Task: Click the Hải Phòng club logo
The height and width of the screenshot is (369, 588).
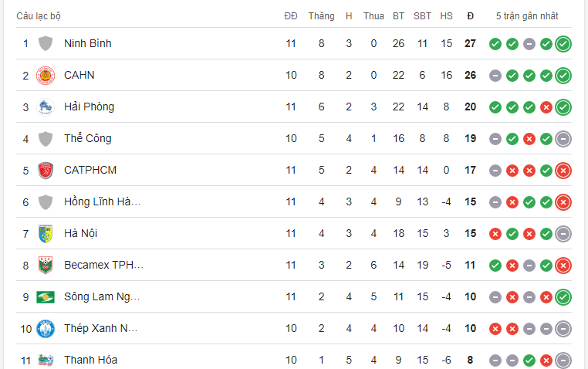Action: [x=46, y=107]
